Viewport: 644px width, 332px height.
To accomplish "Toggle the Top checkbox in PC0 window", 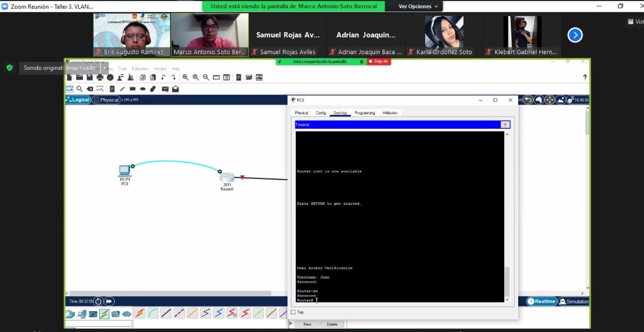I will (x=293, y=312).
